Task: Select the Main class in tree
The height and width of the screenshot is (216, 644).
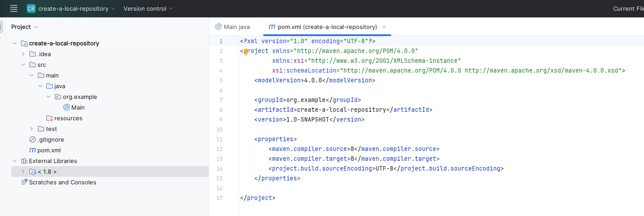Action: click(78, 107)
